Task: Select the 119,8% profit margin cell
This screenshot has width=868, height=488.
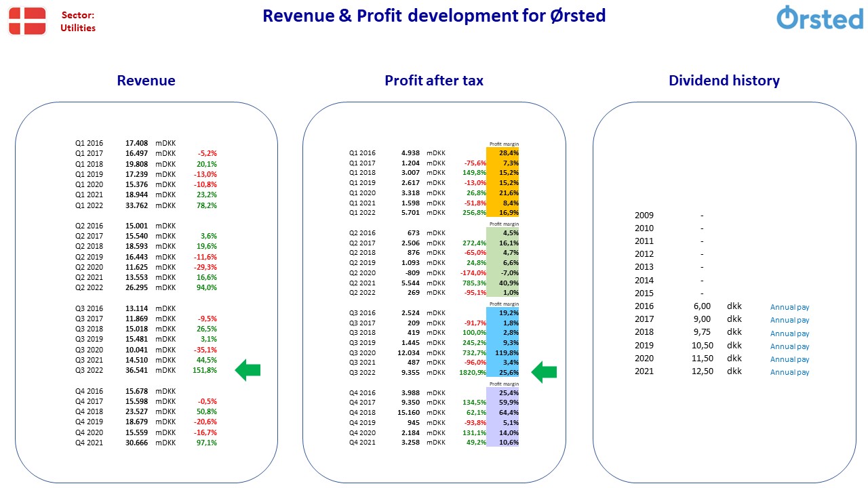Action: pos(502,352)
